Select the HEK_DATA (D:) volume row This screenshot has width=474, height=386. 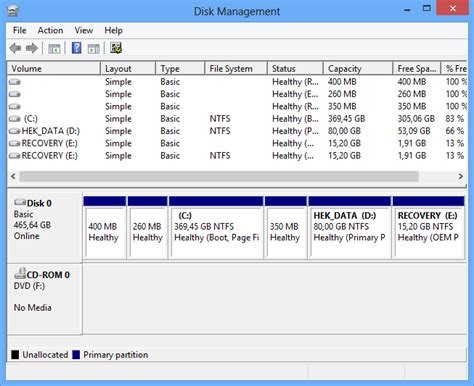(x=237, y=131)
